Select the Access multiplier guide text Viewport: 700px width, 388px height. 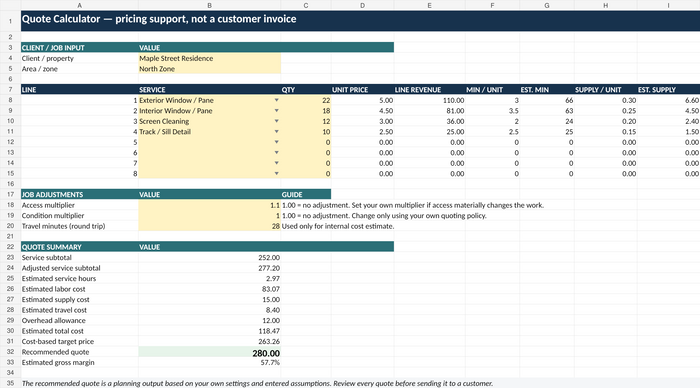tap(412, 205)
